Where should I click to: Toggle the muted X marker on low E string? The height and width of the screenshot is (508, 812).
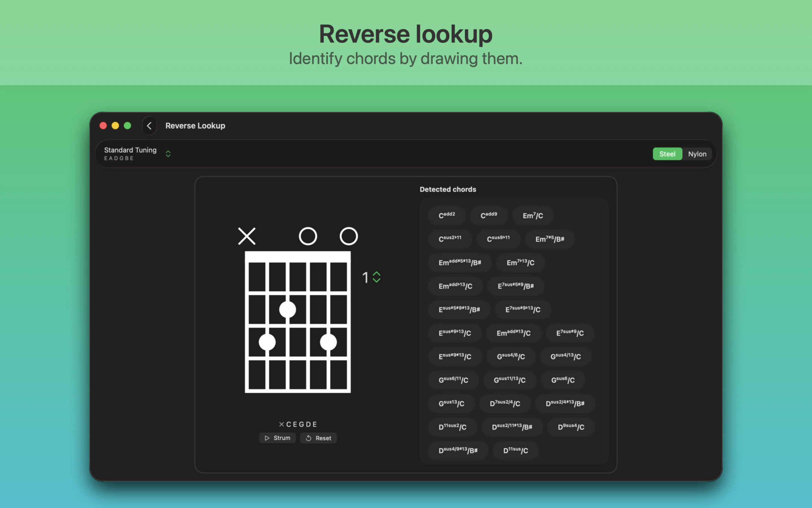coord(247,236)
